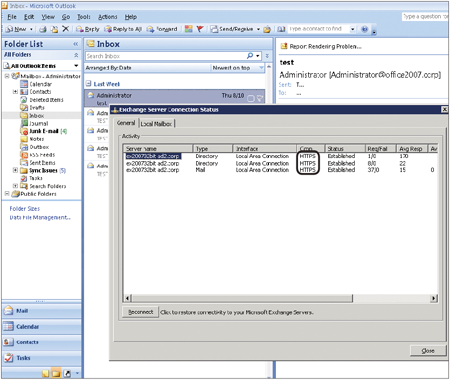Click the Print icon in toolbar
Viewport: 450px width, 380px height.
[43, 29]
